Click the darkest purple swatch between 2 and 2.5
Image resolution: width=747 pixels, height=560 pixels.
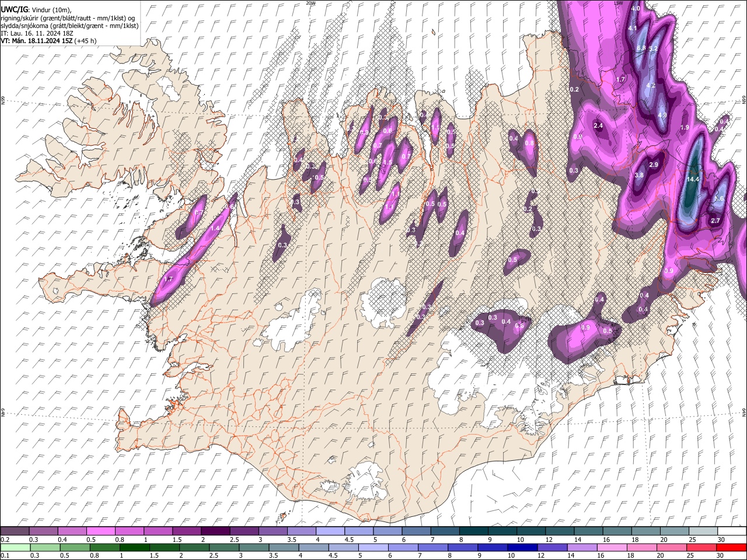(x=215, y=531)
